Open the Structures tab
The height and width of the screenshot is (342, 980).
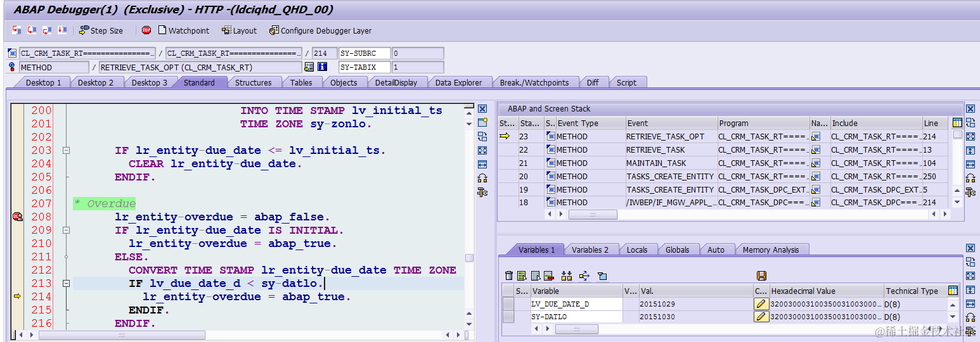(x=253, y=82)
